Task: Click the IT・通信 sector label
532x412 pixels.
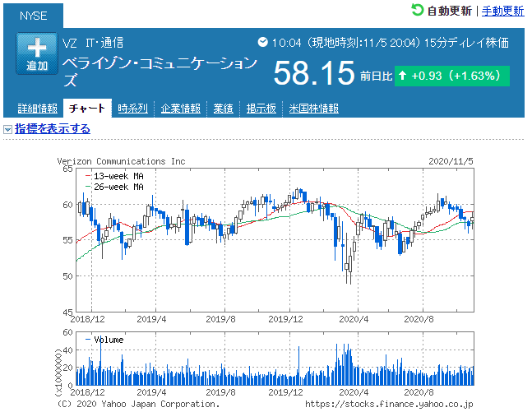Action: [105, 43]
